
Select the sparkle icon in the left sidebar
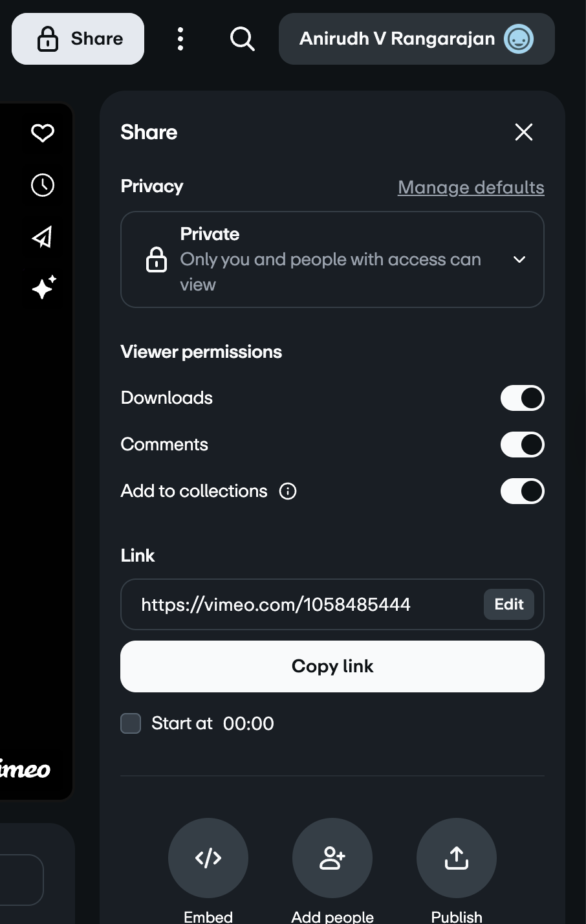click(x=42, y=289)
